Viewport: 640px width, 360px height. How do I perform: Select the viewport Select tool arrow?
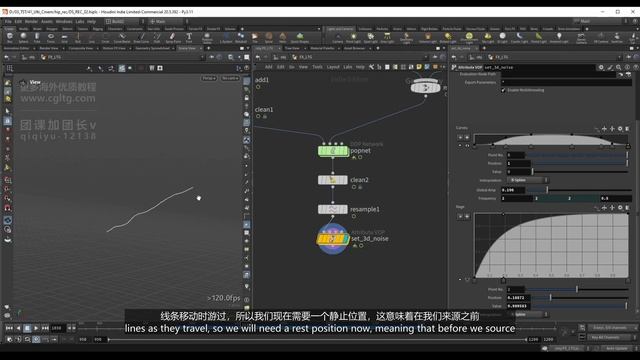tap(7, 111)
